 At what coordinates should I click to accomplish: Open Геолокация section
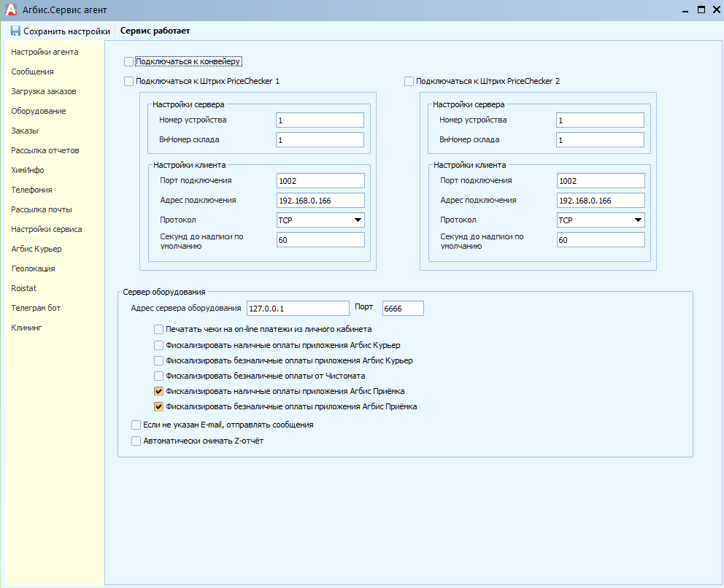[34, 268]
